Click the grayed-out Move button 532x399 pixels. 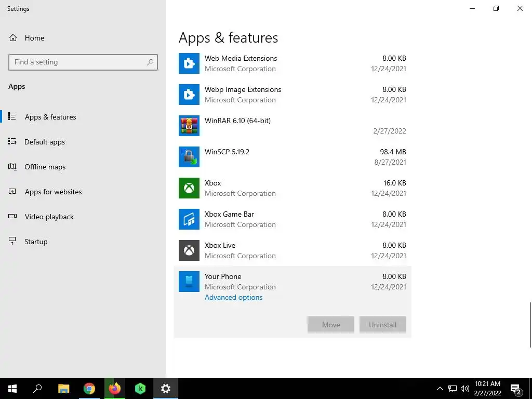pos(331,325)
